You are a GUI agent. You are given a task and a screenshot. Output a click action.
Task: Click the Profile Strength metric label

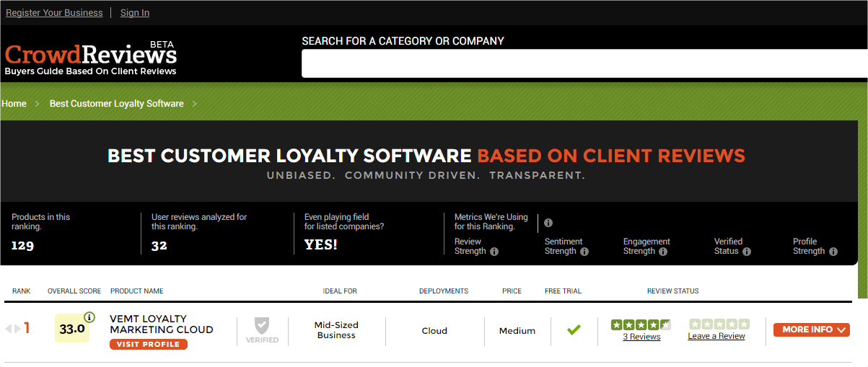[x=809, y=247]
